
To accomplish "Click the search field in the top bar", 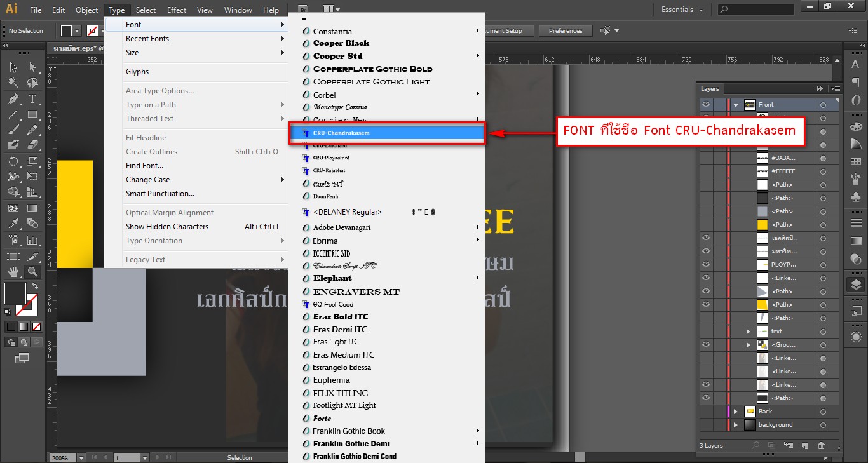I will tap(756, 10).
